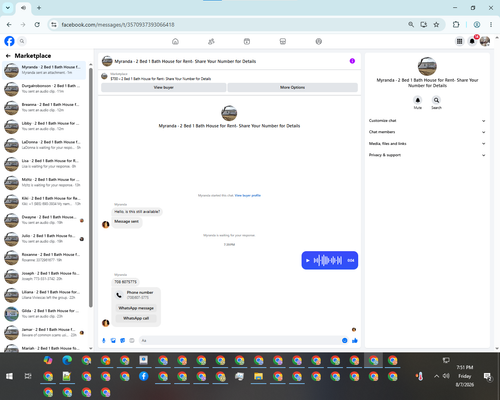Open the Liliana conversation

(x=44, y=295)
